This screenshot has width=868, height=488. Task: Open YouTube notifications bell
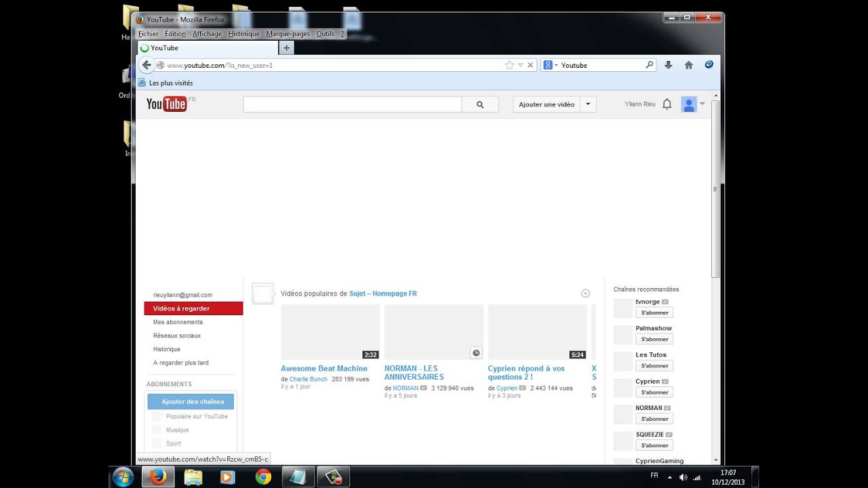pos(667,104)
